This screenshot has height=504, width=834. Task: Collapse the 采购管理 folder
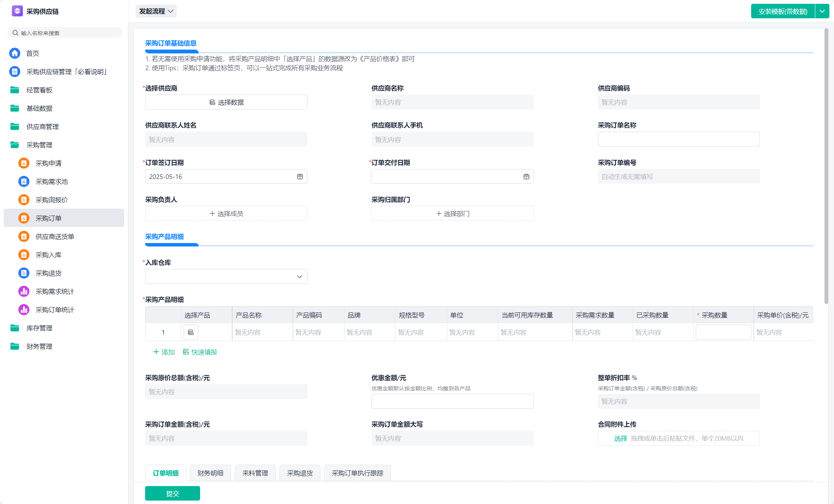click(15, 145)
